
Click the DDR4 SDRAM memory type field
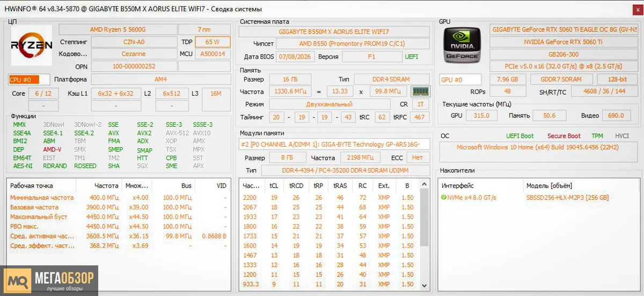(392, 80)
